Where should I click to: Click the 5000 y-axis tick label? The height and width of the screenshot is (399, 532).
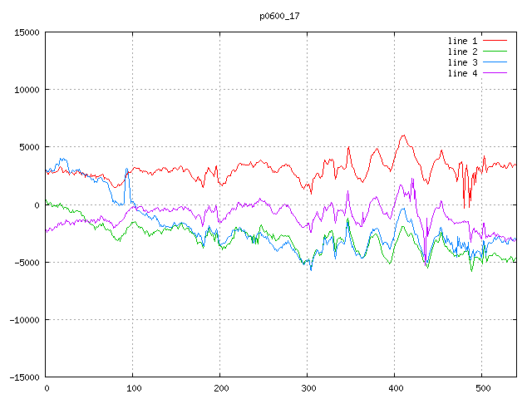tap(29, 147)
